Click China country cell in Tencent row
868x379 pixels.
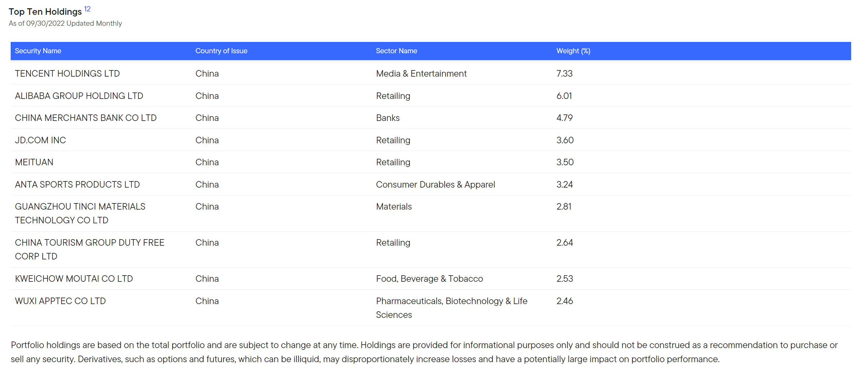207,74
